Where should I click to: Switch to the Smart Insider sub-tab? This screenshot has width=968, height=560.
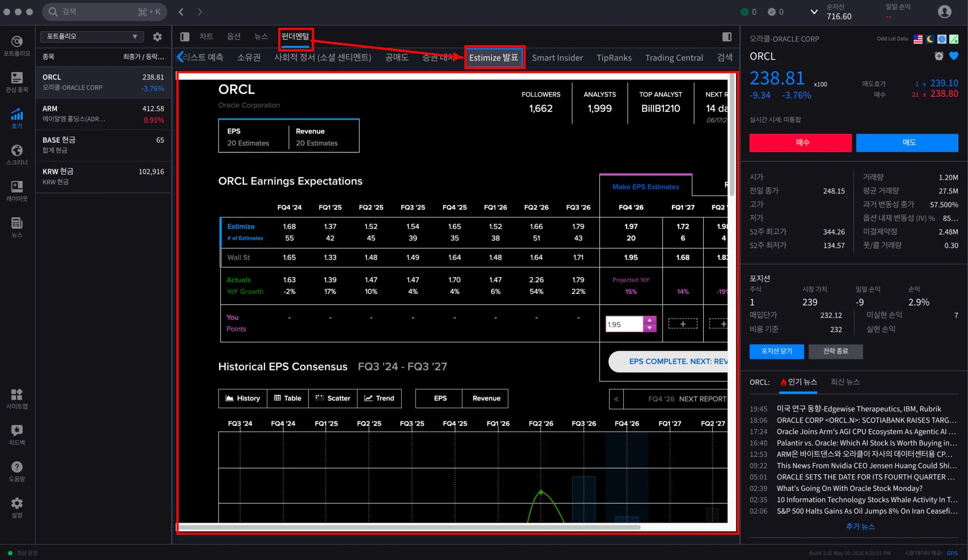[x=557, y=57]
